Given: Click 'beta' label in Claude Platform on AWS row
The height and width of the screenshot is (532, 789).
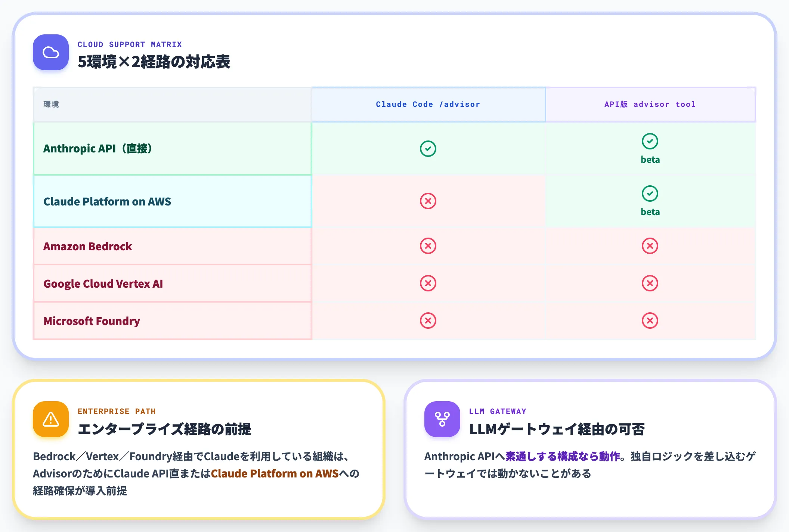Looking at the screenshot, I should 650,212.
